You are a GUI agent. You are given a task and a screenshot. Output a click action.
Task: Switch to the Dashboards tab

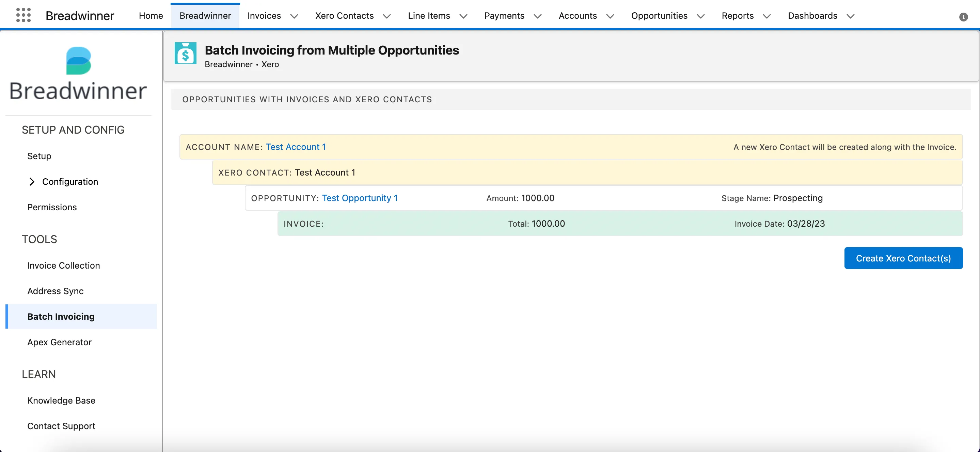[812, 16]
